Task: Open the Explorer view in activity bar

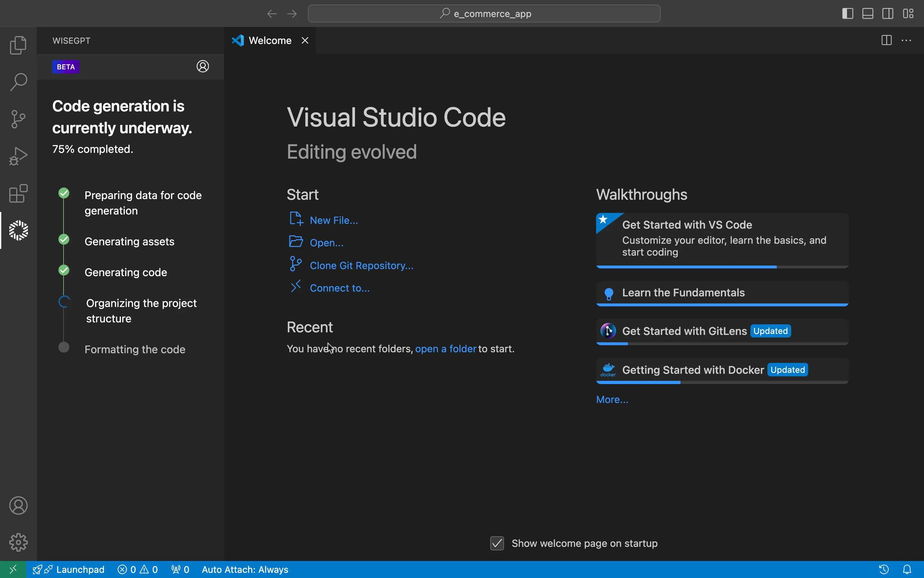Action: tap(18, 45)
